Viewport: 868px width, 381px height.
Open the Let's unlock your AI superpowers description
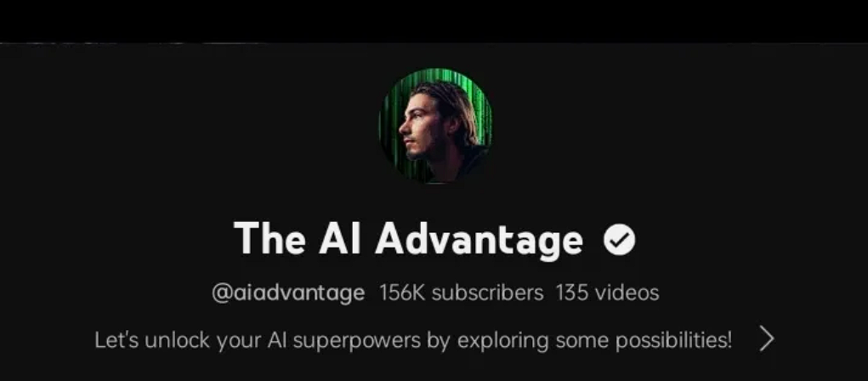click(413, 340)
